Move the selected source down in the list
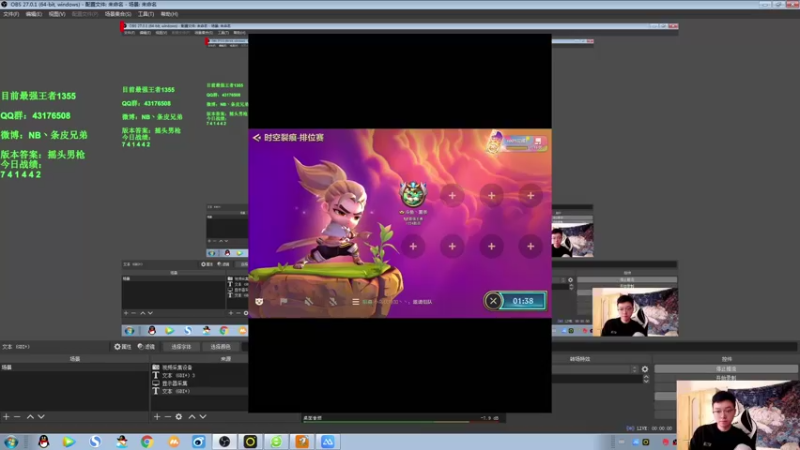 pos(203,417)
